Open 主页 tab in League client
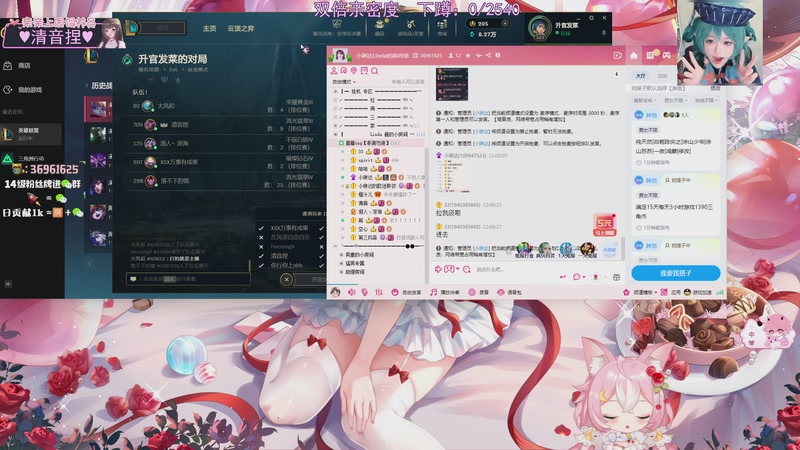Image resolution: width=800 pixels, height=450 pixels. tap(209, 29)
